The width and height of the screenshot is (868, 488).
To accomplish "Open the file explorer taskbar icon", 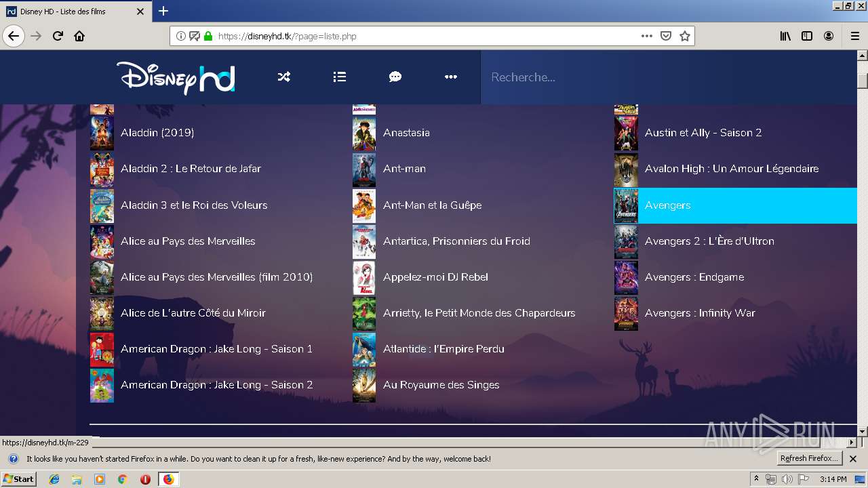I will click(x=77, y=479).
